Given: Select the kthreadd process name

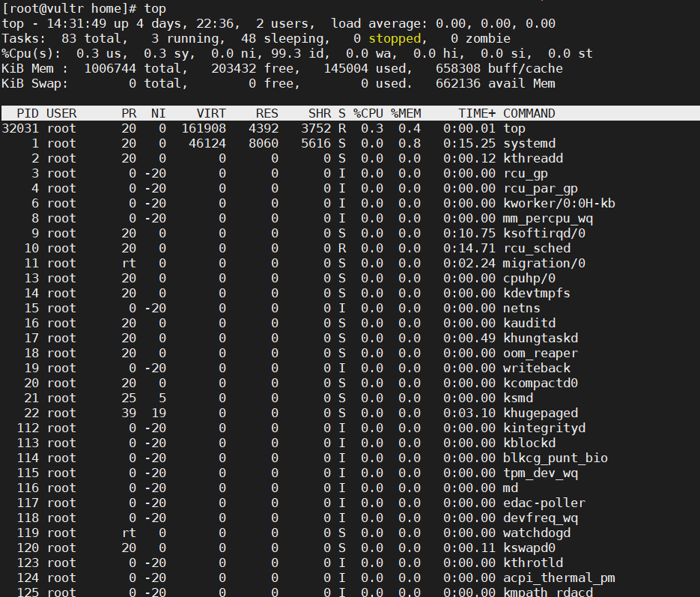Looking at the screenshot, I should tap(532, 158).
